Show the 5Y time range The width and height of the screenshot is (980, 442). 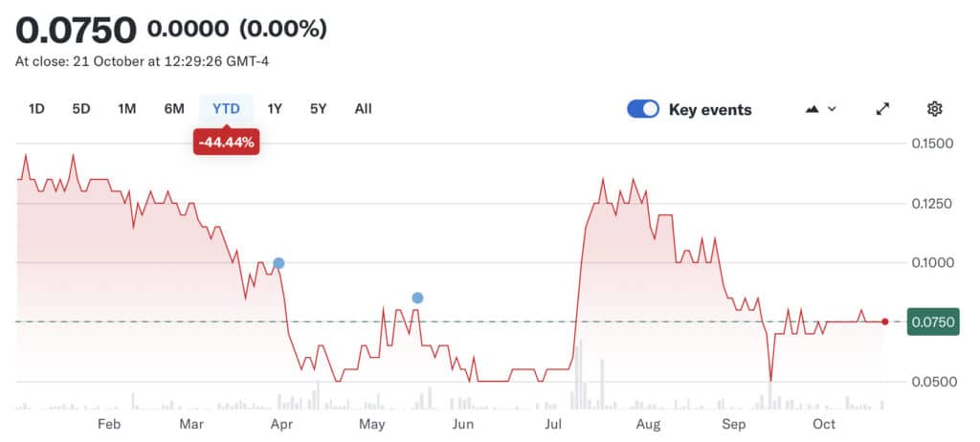point(318,108)
